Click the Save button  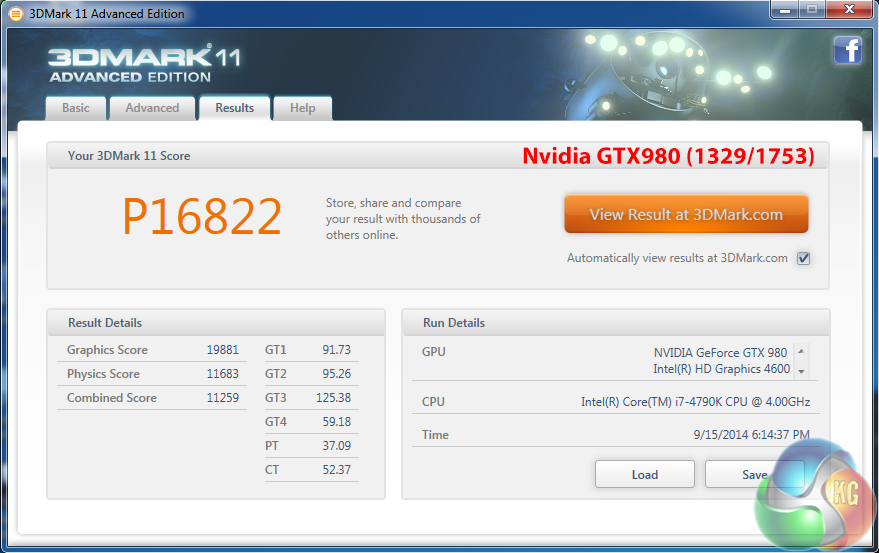point(755,474)
